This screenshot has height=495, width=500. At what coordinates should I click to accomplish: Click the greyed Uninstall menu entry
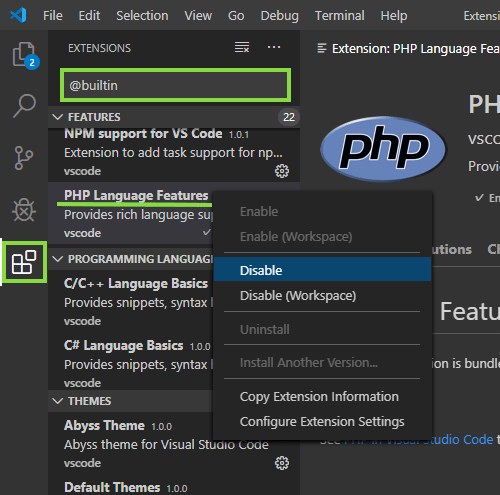[x=322, y=330]
